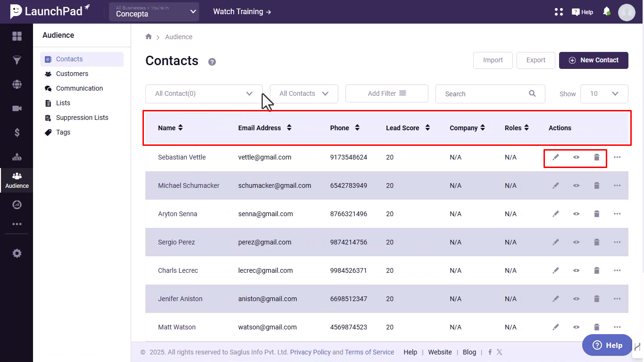View Matt Watson via eye icon
The image size is (644, 362).
pyautogui.click(x=577, y=327)
